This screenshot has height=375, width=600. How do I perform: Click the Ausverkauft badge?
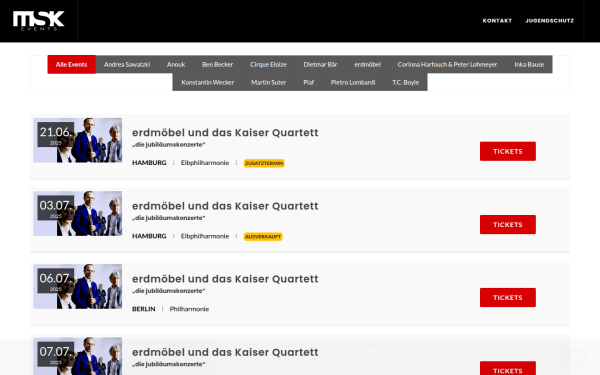coord(263,236)
